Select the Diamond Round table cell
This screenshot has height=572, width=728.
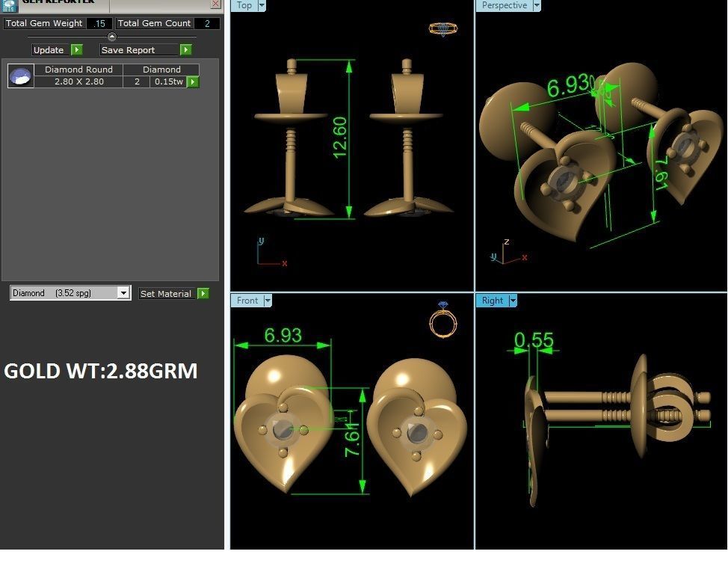click(x=78, y=70)
